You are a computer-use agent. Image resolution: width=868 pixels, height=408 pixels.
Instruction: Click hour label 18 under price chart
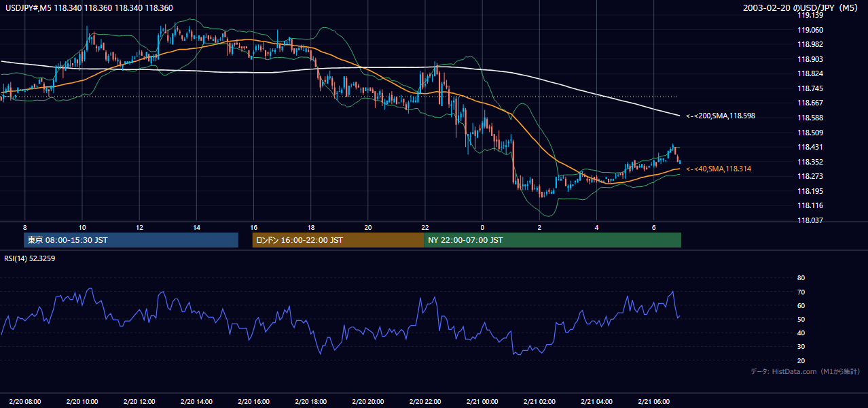311,227
